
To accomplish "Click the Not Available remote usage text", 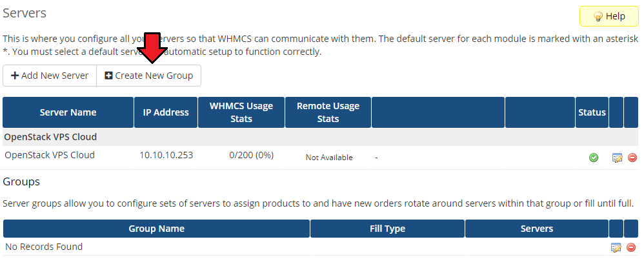I will point(329,158).
